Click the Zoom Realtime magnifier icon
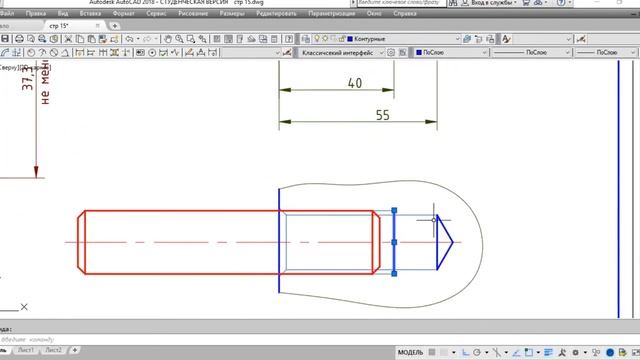The height and width of the screenshot is (360, 640). pyautogui.click(x=179, y=39)
